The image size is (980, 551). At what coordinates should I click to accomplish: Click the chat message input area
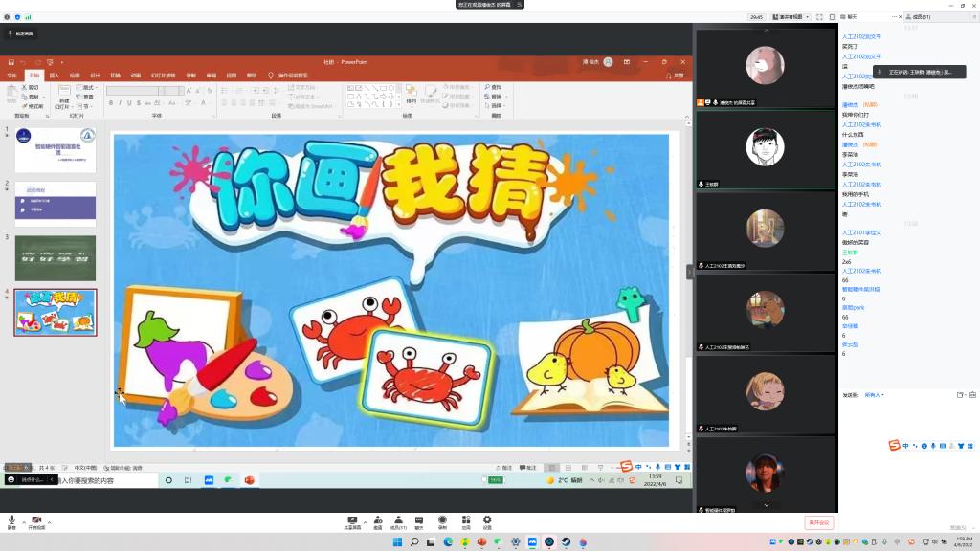908,459
